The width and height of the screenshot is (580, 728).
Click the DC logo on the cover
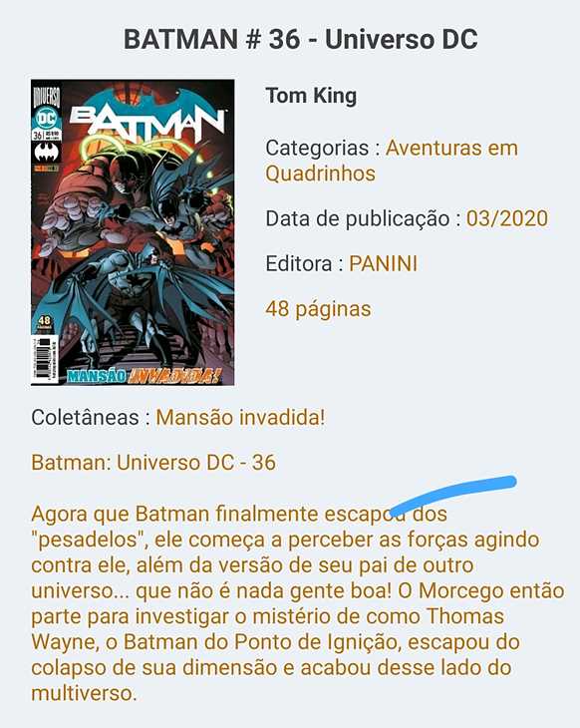click(47, 119)
